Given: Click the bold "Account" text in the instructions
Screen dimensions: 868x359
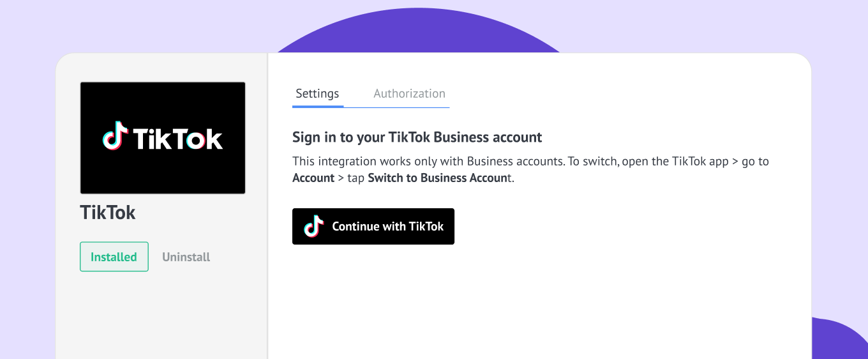Looking at the screenshot, I should click(x=313, y=178).
